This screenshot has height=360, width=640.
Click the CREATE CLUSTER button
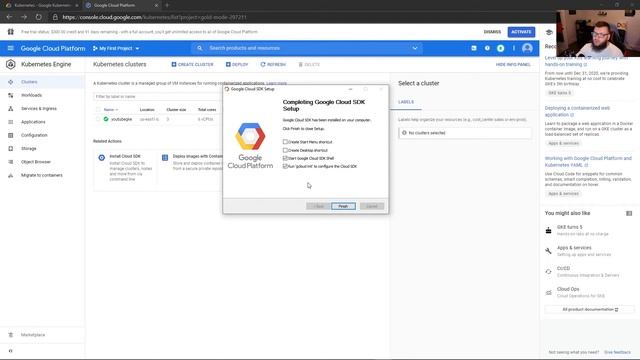coord(192,64)
